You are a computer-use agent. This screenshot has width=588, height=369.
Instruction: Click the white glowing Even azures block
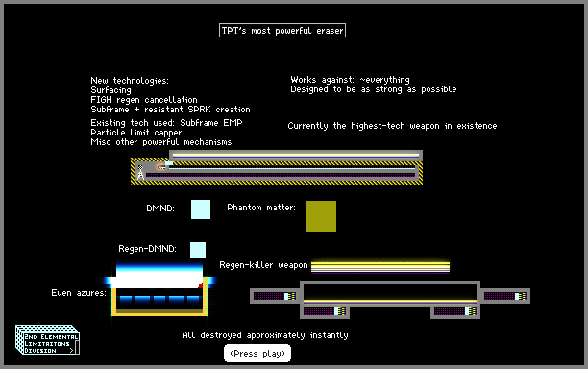click(x=159, y=276)
